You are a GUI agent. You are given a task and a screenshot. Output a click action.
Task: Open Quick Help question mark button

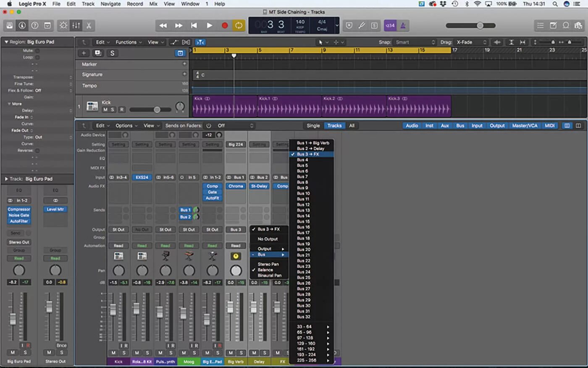(x=35, y=26)
